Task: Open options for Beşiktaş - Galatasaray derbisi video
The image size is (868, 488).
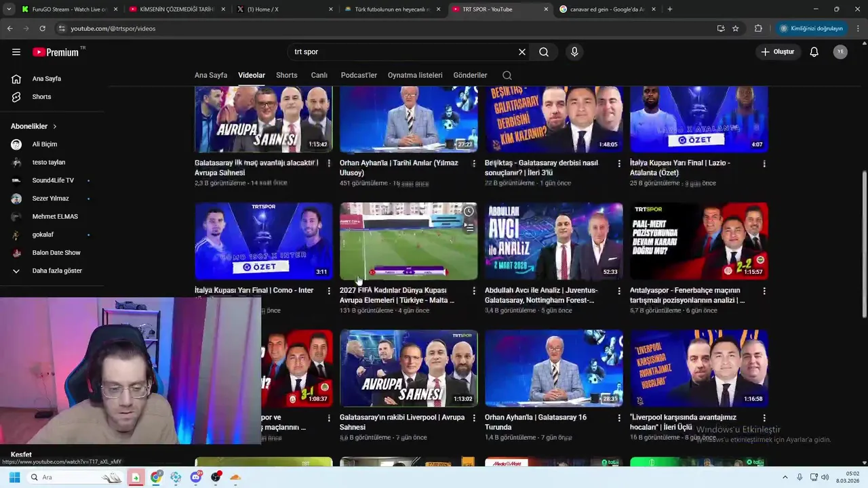Action: (619, 163)
